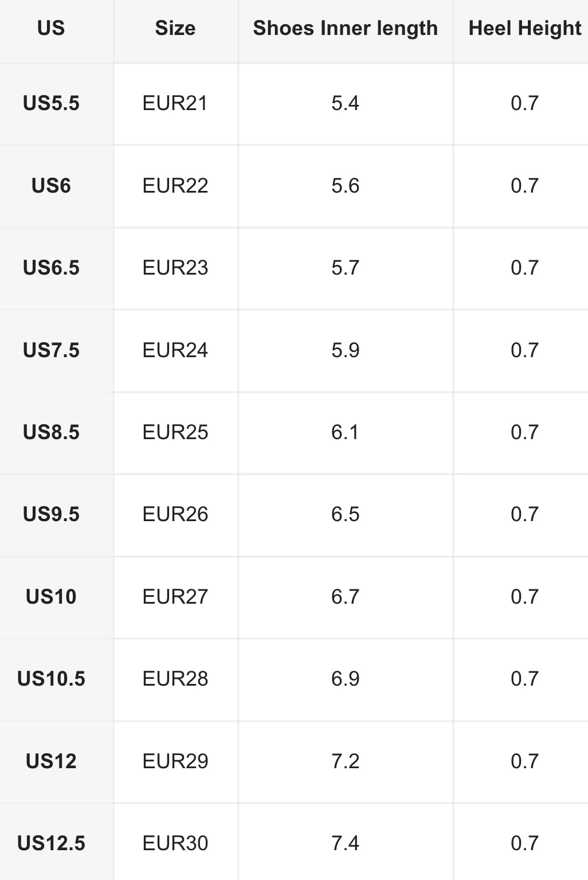Click the EUR30 size cell
588x880 pixels.
[x=175, y=843]
